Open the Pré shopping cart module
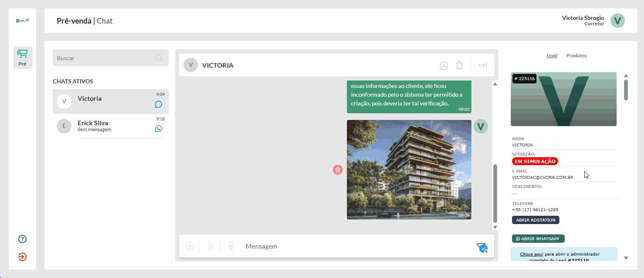 tap(22, 58)
